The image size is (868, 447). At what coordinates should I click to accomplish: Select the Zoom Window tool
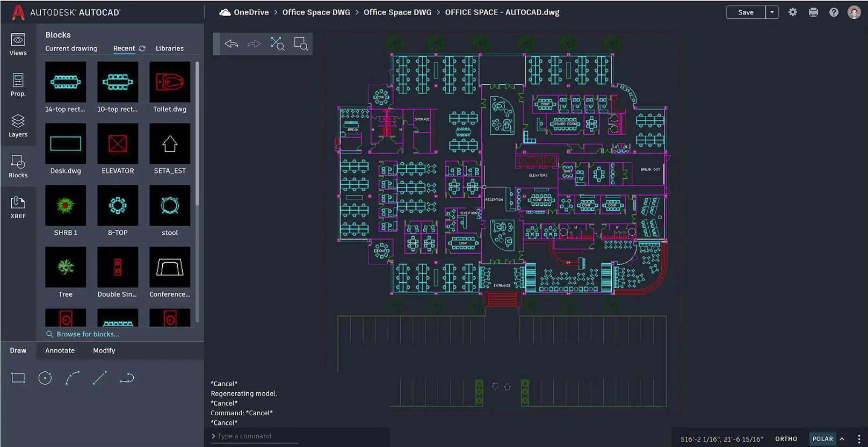pos(301,44)
